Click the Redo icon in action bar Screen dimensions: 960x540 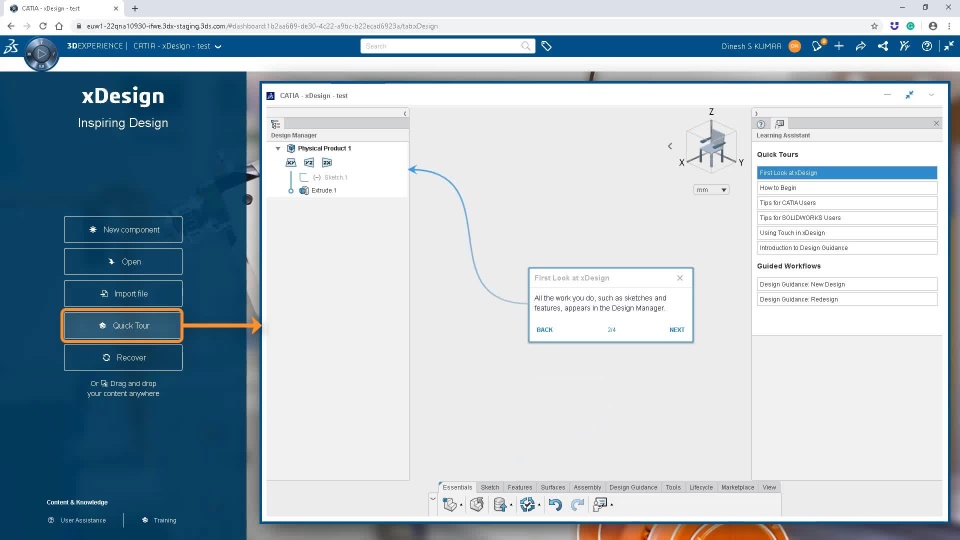click(577, 504)
